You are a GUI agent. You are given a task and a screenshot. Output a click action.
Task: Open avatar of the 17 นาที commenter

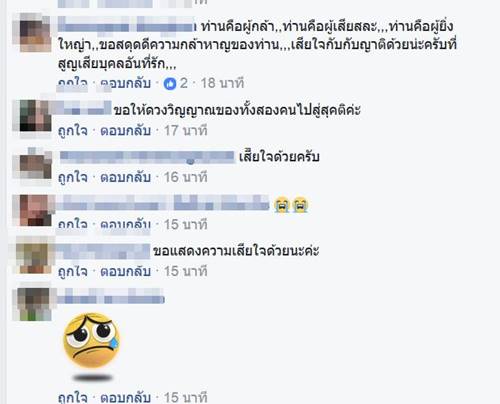[32, 115]
